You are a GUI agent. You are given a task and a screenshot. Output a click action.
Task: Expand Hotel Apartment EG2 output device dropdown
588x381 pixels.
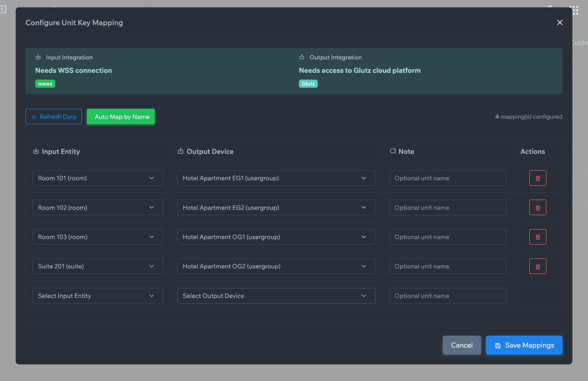point(276,207)
